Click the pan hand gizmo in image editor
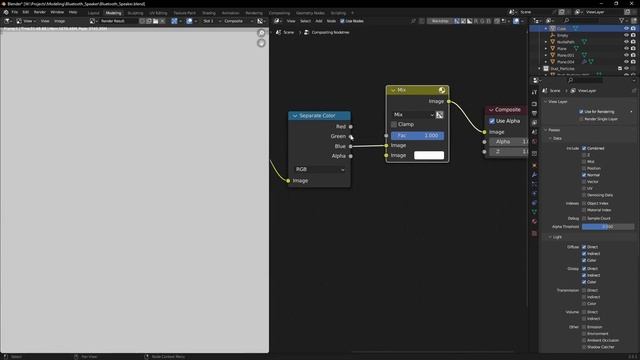 pos(261,43)
